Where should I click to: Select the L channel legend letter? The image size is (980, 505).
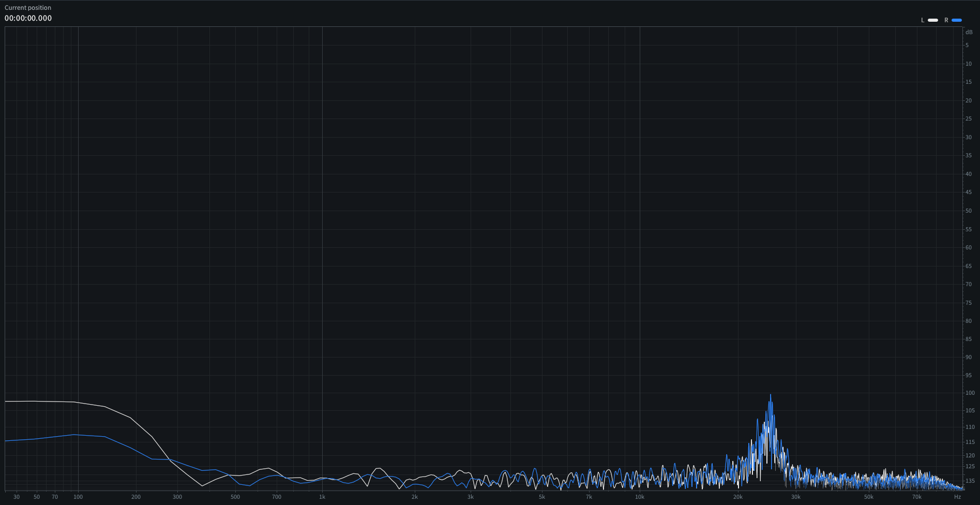pos(923,20)
